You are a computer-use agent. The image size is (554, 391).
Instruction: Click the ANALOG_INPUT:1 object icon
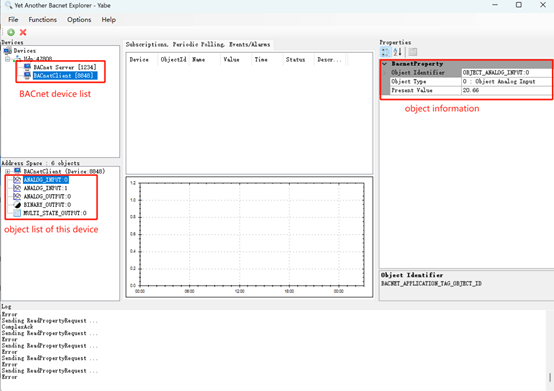coord(17,188)
